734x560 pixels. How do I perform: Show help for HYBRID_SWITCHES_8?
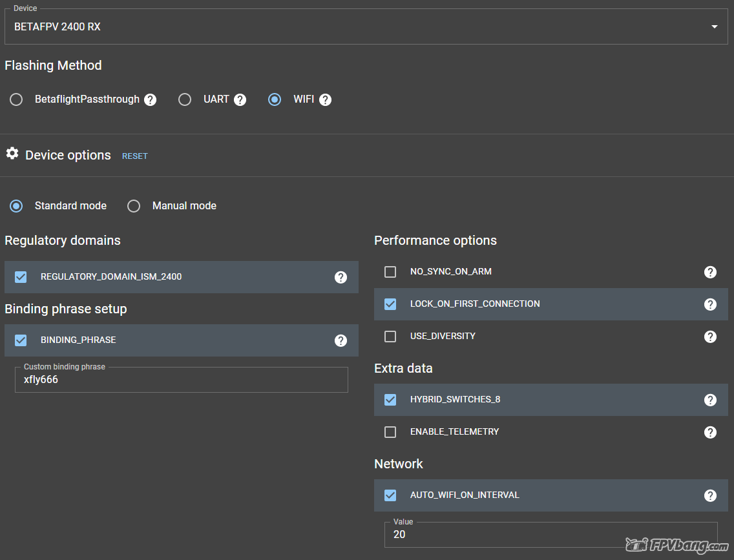(710, 400)
